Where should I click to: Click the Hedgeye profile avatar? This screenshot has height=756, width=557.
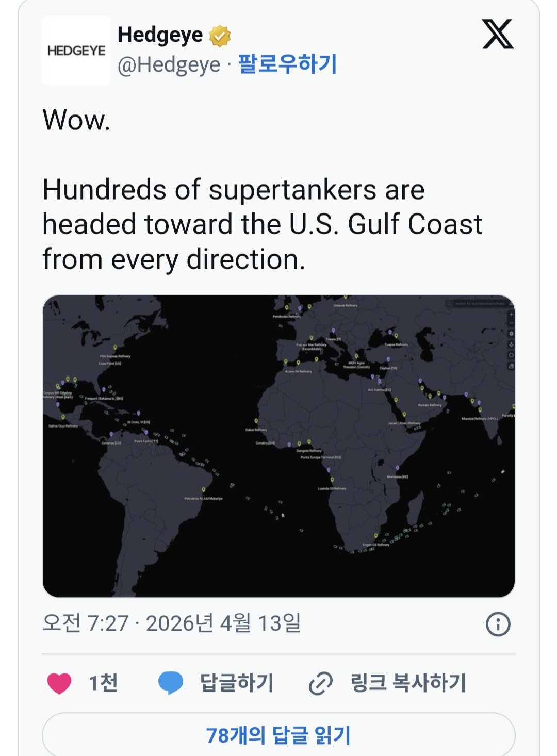(x=76, y=51)
